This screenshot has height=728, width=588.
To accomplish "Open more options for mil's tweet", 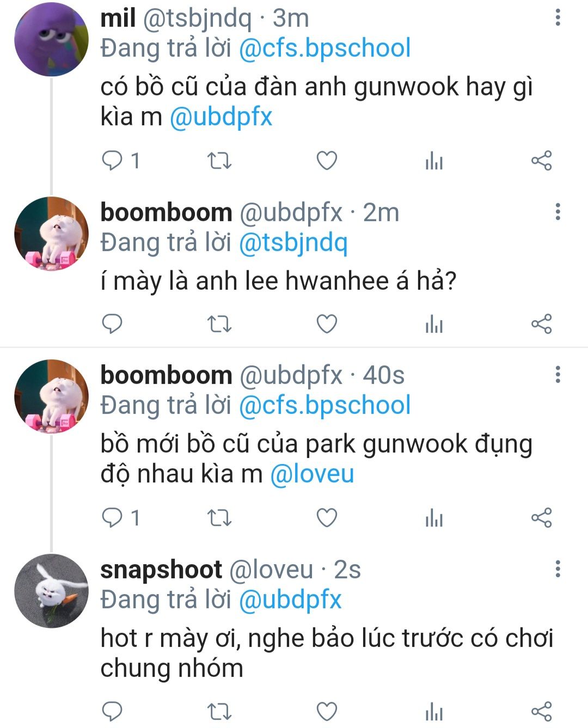I will click(558, 17).
